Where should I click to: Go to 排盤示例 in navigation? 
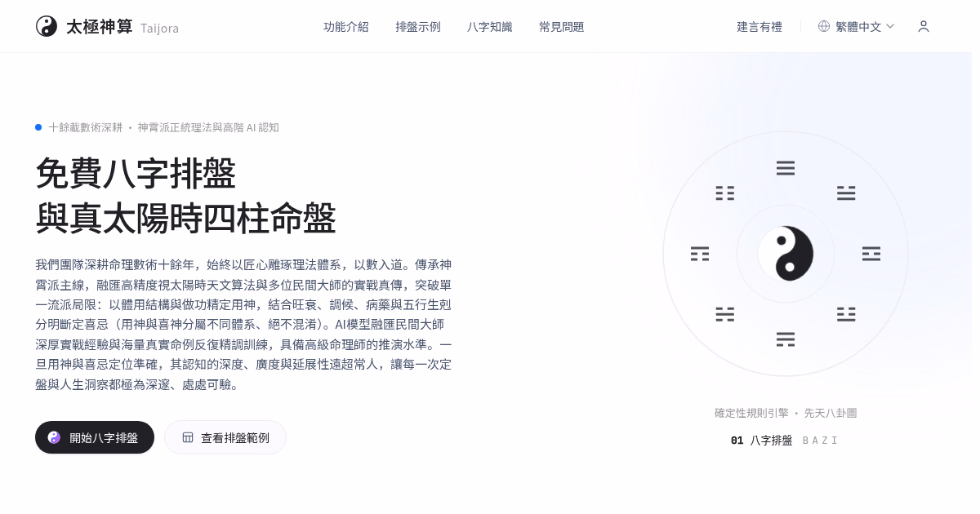pyautogui.click(x=418, y=27)
